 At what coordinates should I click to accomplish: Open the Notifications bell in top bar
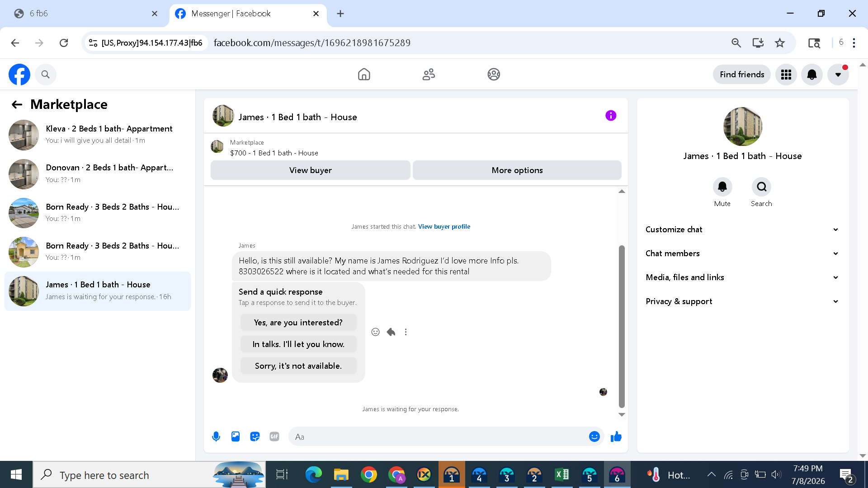coord(812,75)
